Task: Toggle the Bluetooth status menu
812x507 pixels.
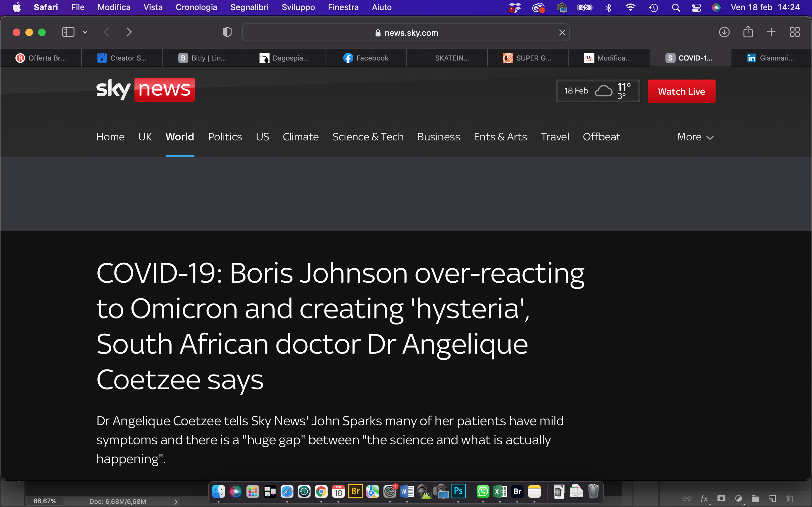Action: pos(608,7)
